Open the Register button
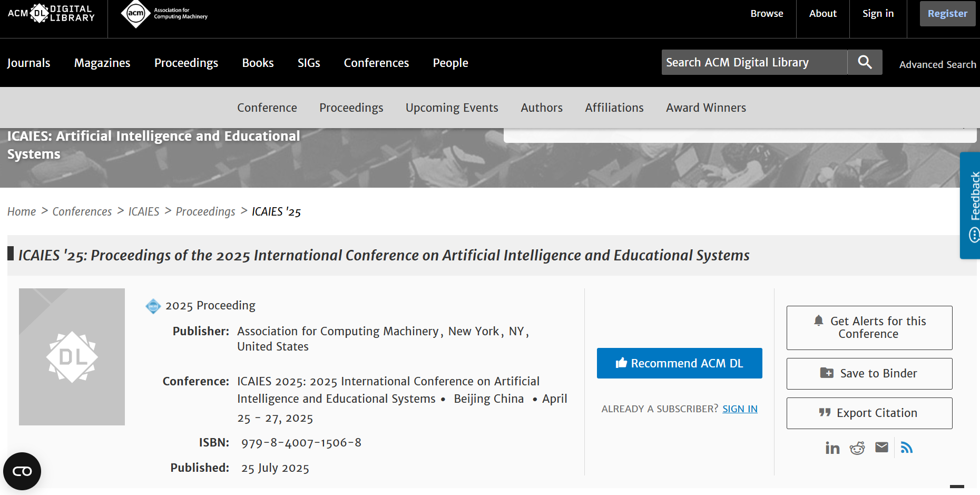Viewport: 980px width, 495px height. point(947,14)
